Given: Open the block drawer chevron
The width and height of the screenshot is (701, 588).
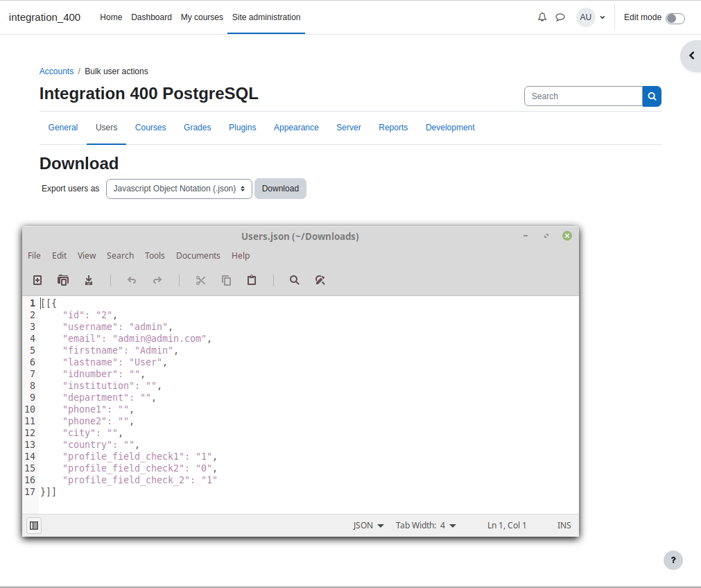Looking at the screenshot, I should pyautogui.click(x=691, y=55).
